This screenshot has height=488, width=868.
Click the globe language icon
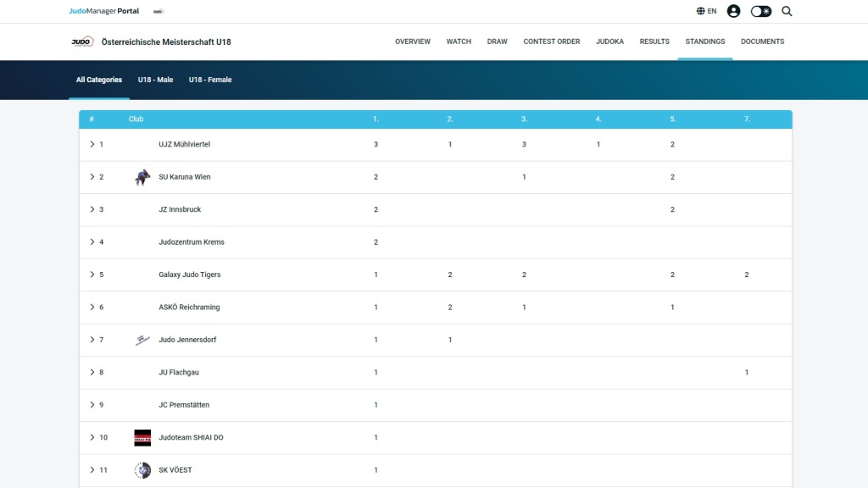coord(701,11)
